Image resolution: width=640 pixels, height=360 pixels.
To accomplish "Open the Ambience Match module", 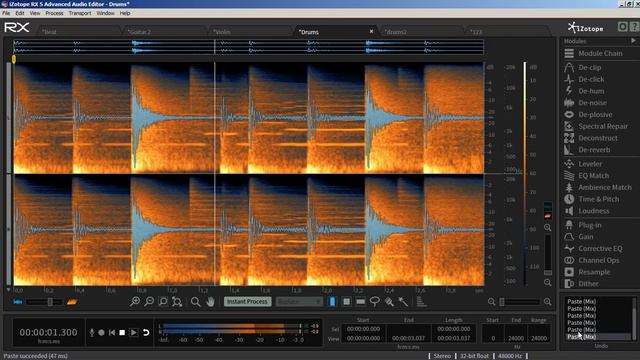I will tap(598, 187).
